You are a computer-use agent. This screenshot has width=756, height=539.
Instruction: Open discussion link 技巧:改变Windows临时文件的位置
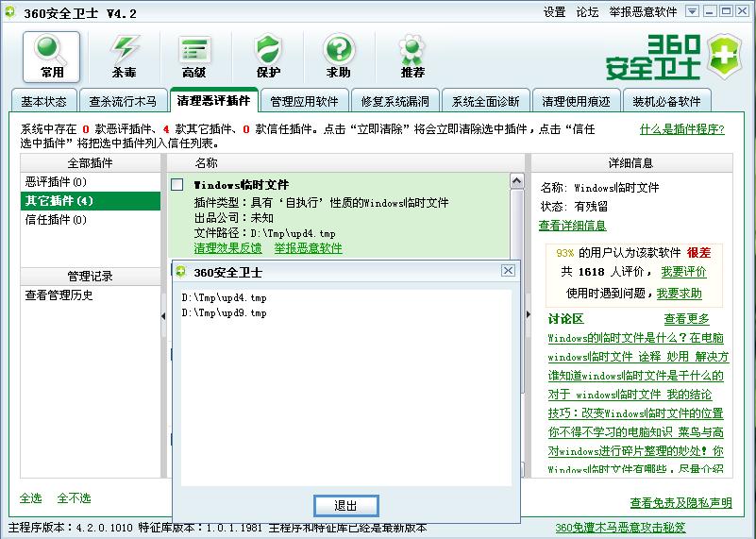coord(635,413)
